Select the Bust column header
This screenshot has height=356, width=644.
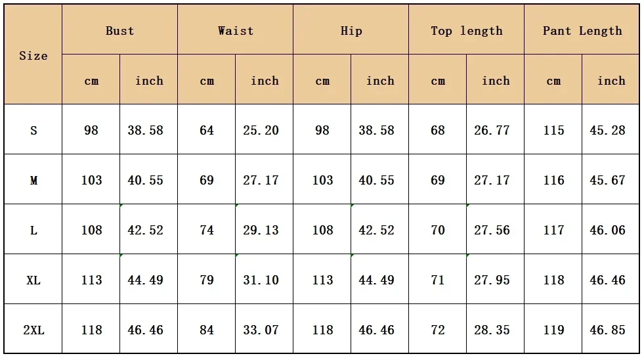click(x=120, y=30)
